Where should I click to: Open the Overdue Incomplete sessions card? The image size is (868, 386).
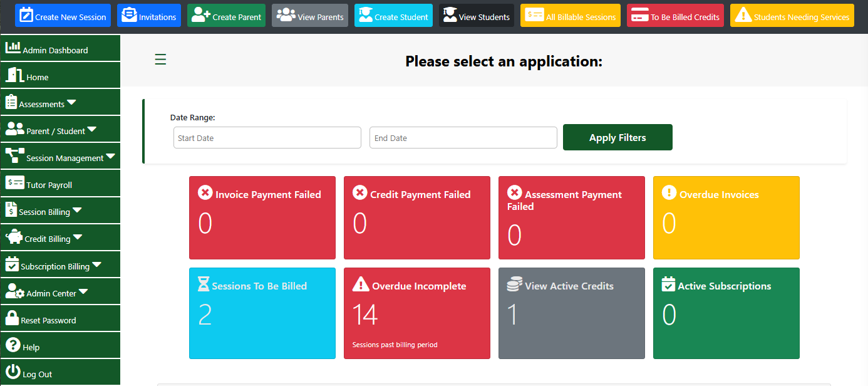416,313
